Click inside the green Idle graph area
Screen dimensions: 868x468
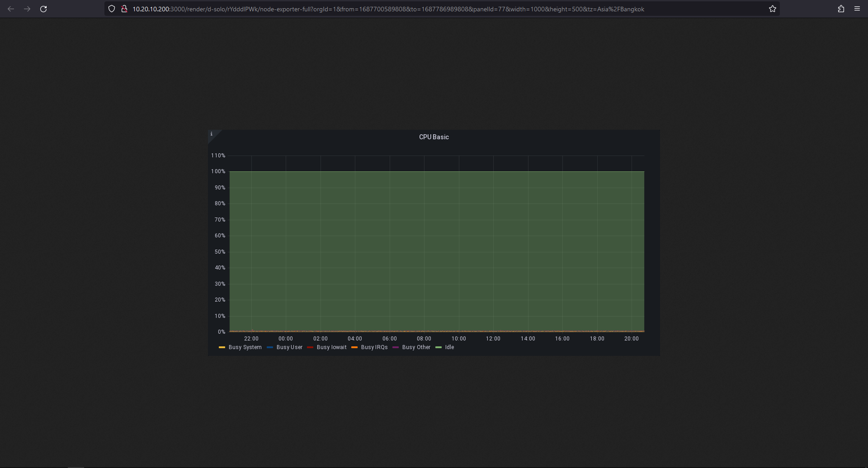(x=437, y=251)
